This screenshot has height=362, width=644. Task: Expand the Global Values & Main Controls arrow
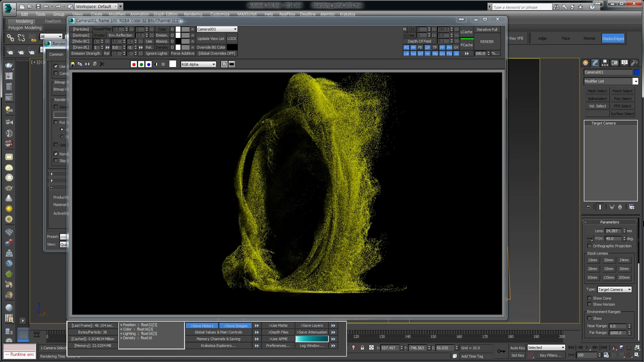257,332
